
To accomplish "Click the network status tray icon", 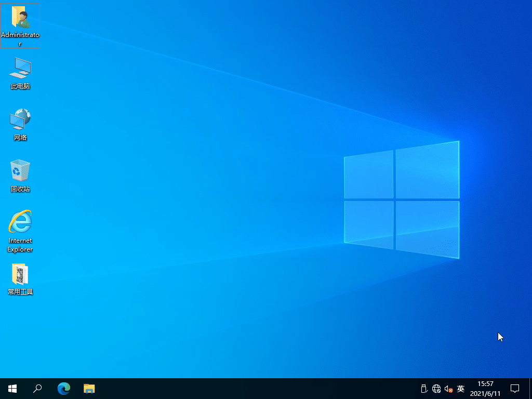I will click(436, 389).
